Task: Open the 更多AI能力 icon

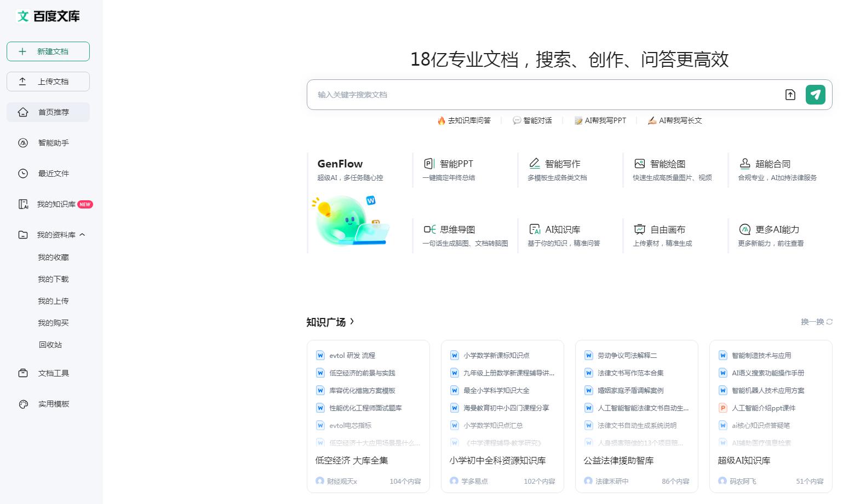Action: [x=744, y=229]
